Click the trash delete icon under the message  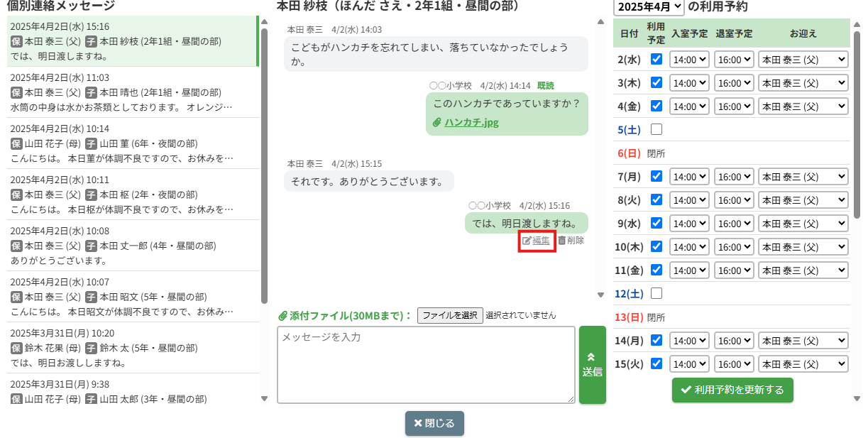tap(562, 241)
